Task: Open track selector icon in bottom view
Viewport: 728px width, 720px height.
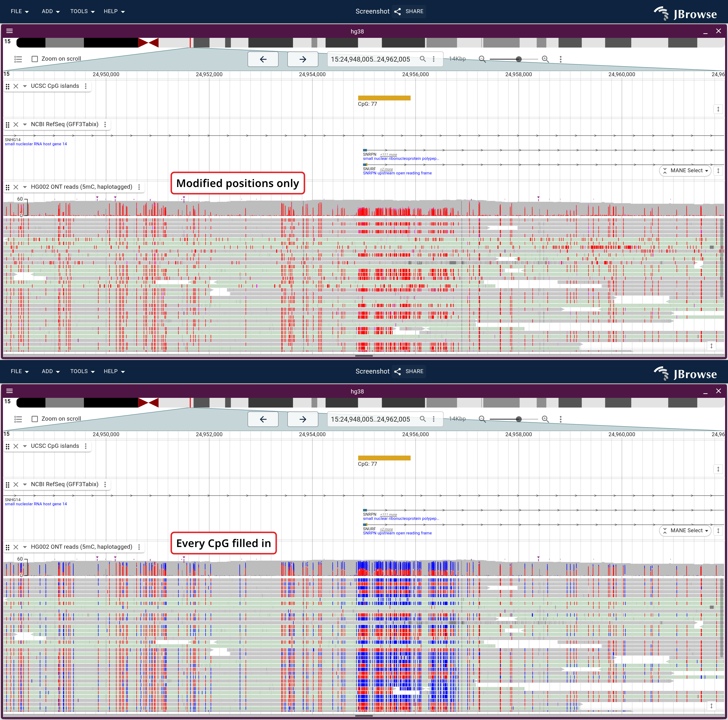Action: [x=18, y=419]
